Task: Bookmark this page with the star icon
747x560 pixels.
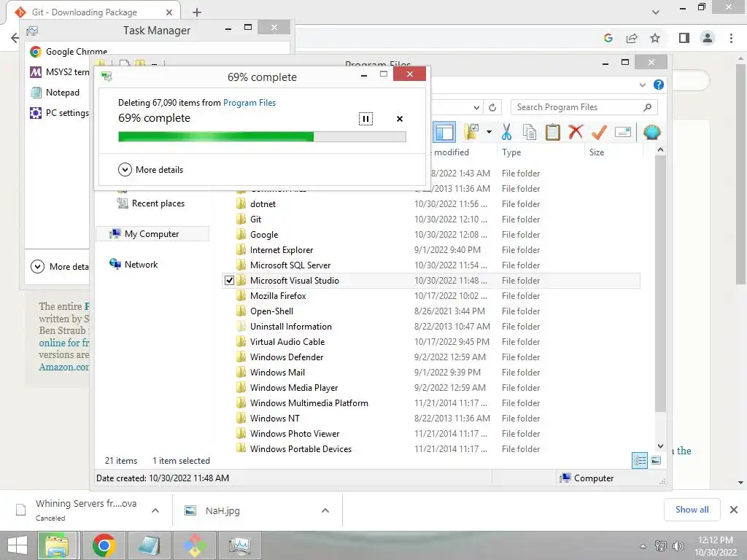Action: click(x=655, y=38)
